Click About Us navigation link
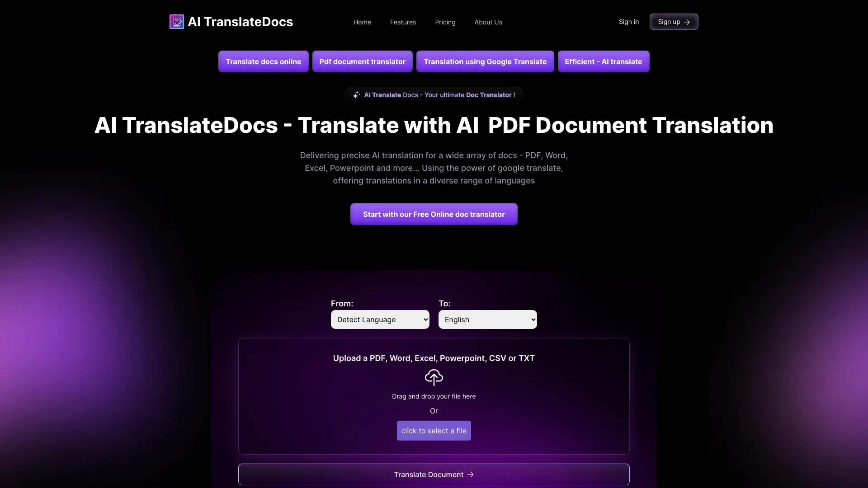This screenshot has height=488, width=868. pyautogui.click(x=488, y=21)
